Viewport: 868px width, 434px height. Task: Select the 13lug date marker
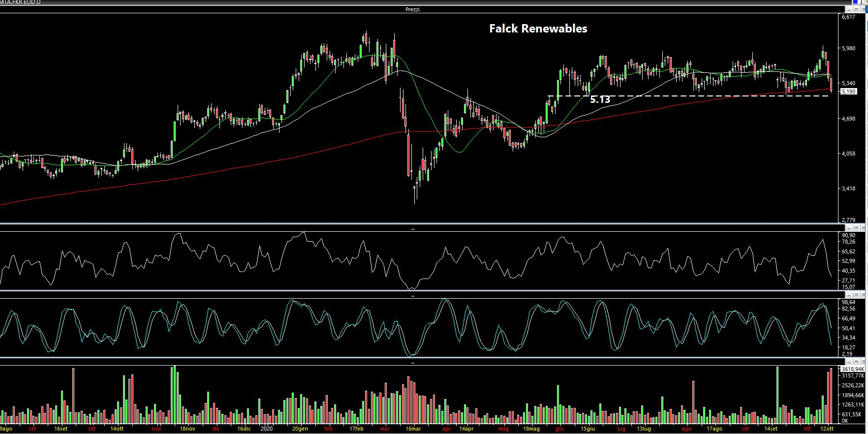(643, 429)
